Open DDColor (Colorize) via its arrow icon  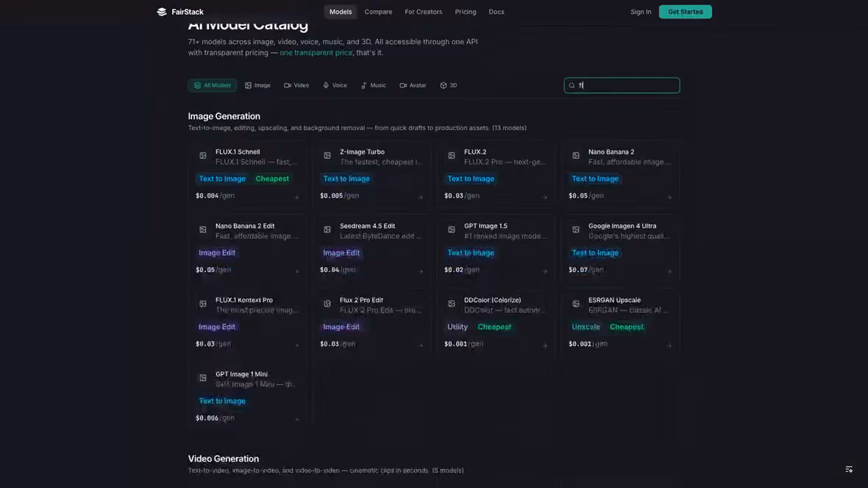(545, 345)
